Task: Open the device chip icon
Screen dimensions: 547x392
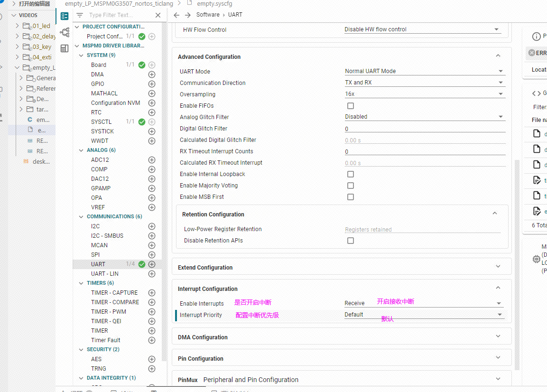Action: click(x=536, y=259)
